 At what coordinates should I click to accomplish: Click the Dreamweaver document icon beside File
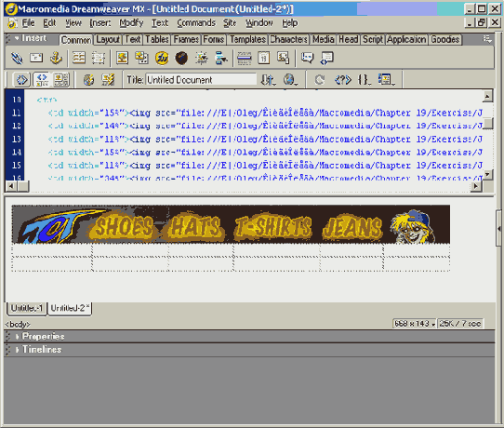point(12,23)
